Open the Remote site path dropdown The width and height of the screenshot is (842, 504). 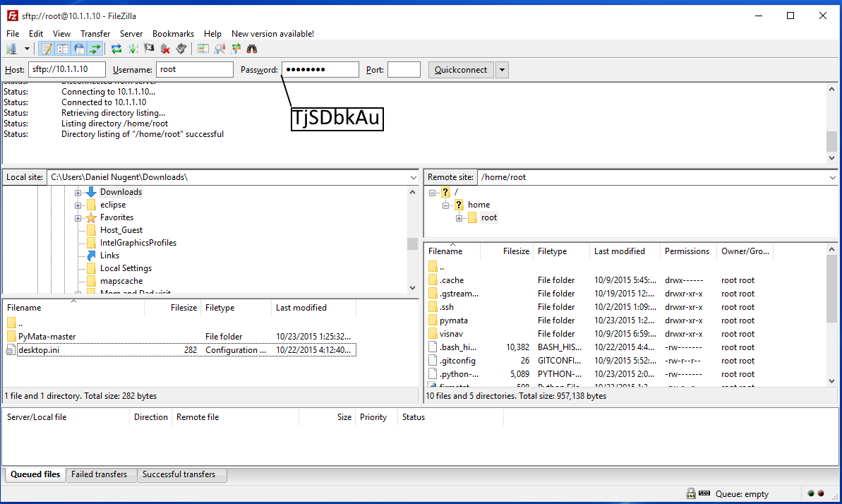(x=832, y=178)
